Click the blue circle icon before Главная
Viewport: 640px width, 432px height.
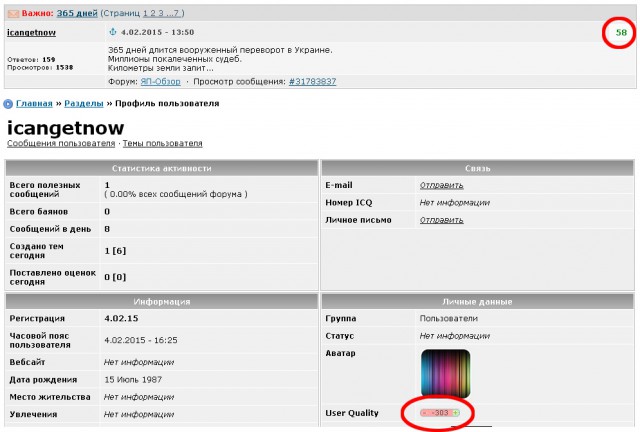click(8, 104)
